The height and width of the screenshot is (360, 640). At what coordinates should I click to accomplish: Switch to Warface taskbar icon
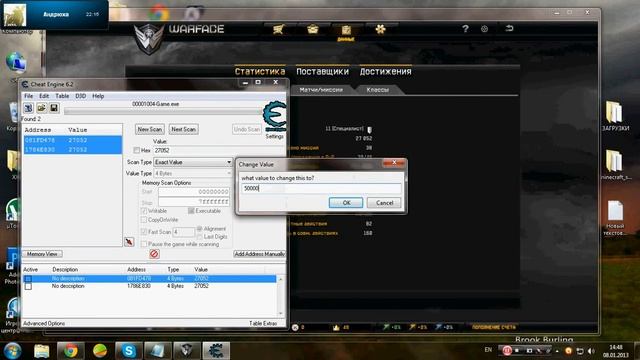(x=187, y=351)
